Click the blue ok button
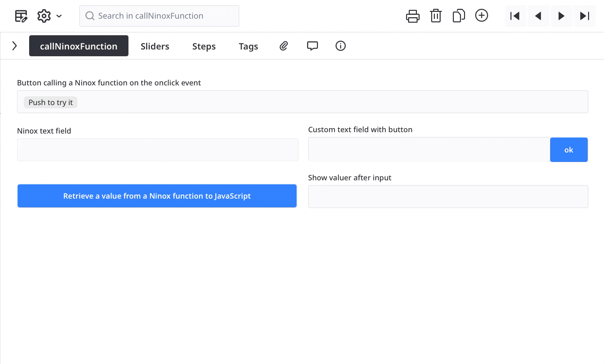 [568, 150]
